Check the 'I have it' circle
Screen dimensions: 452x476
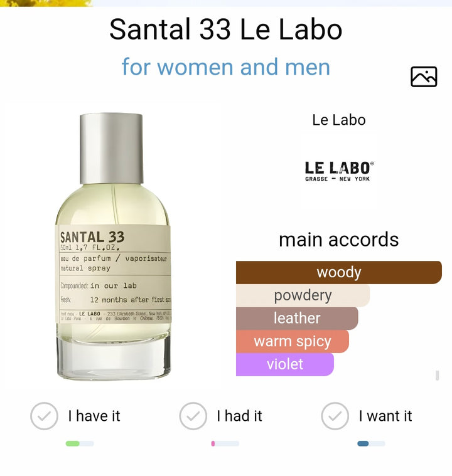coord(44,416)
